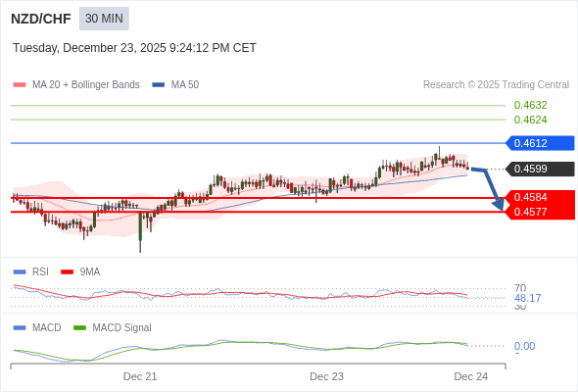The height and width of the screenshot is (392, 578).
Task: Click the 0.4624 resistance level label
Action: 530,120
